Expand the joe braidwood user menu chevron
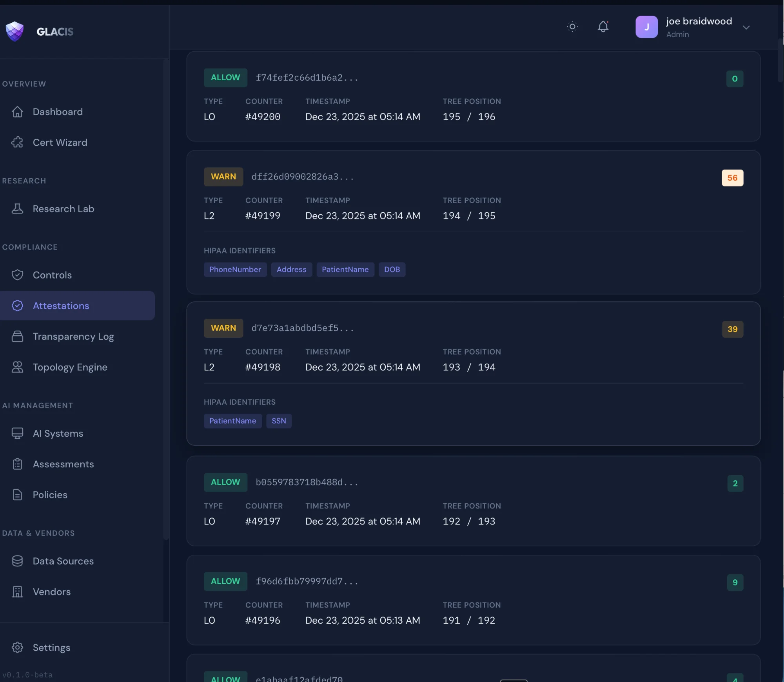 (746, 27)
